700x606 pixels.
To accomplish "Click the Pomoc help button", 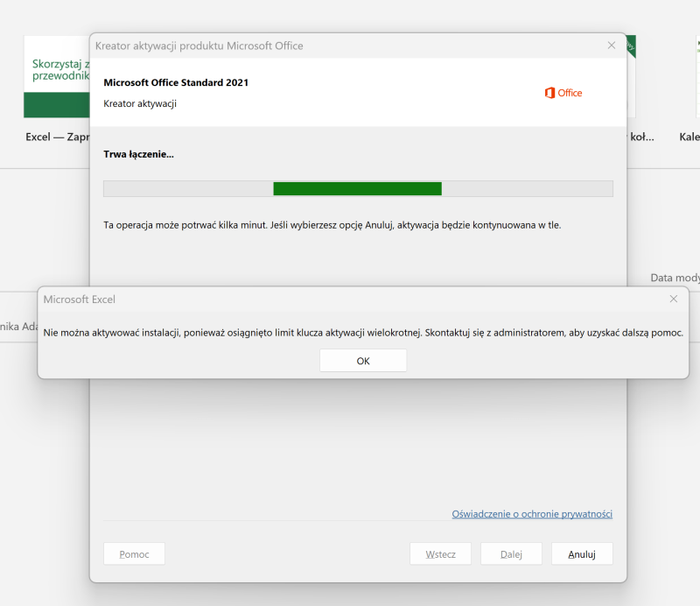I will [134, 553].
